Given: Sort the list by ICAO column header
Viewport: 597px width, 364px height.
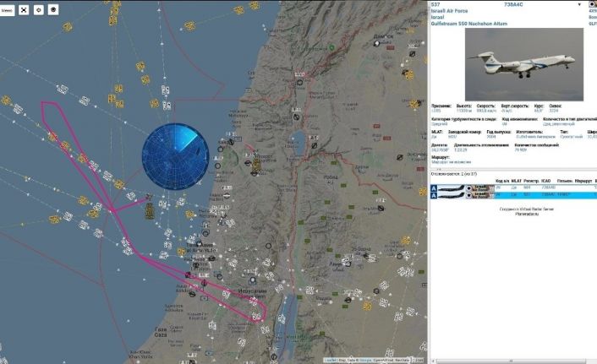Looking at the screenshot, I should tap(545, 180).
